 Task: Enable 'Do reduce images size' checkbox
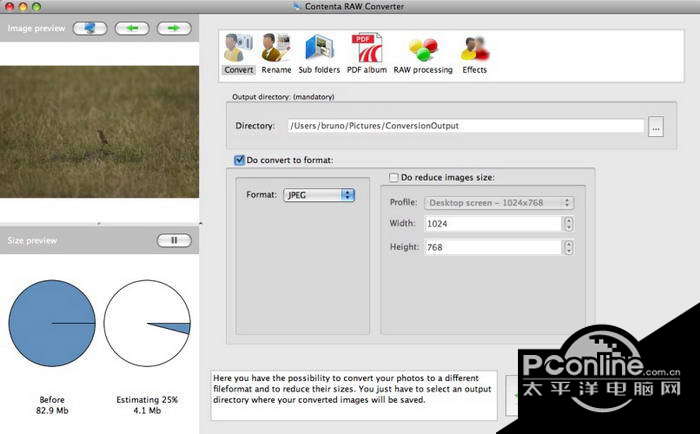[x=393, y=177]
